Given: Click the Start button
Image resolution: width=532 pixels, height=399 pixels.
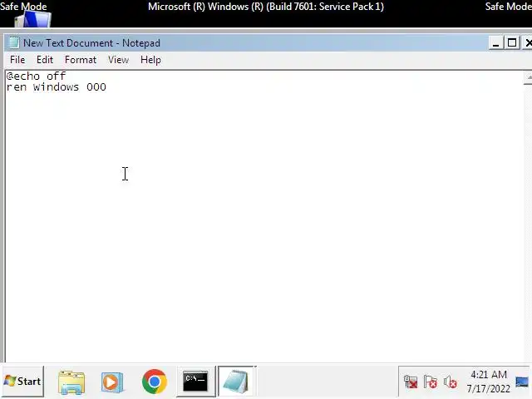Looking at the screenshot, I should pos(22,382).
